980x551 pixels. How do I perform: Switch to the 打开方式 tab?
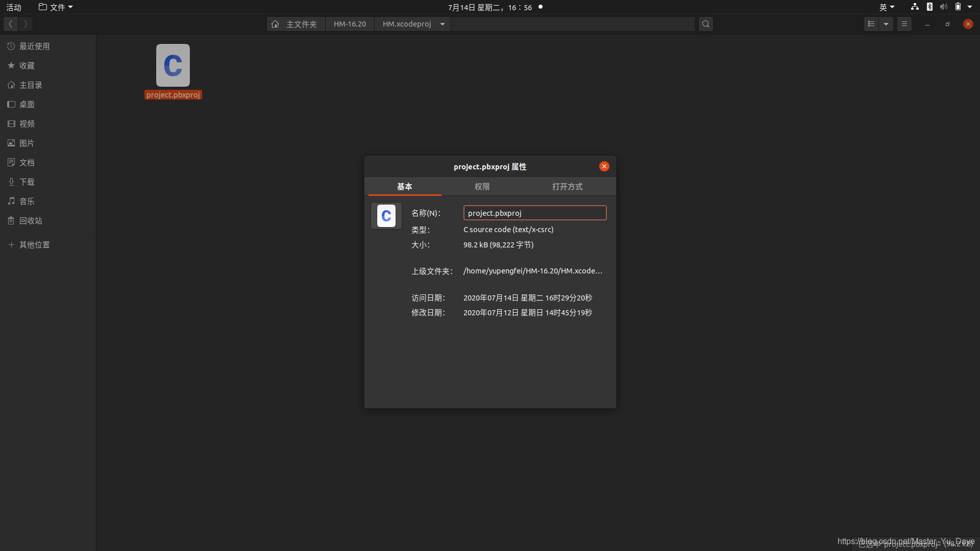pos(567,187)
